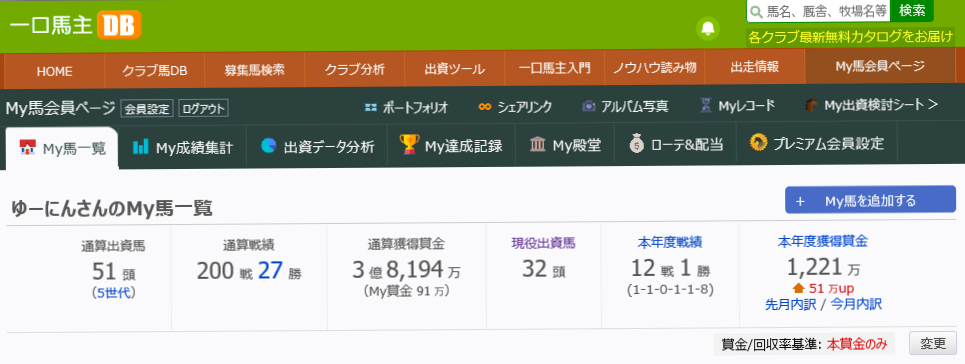Click the horse icon beside My出資検討シート
Image resolution: width=965 pixels, height=364 pixels.
[x=811, y=106]
